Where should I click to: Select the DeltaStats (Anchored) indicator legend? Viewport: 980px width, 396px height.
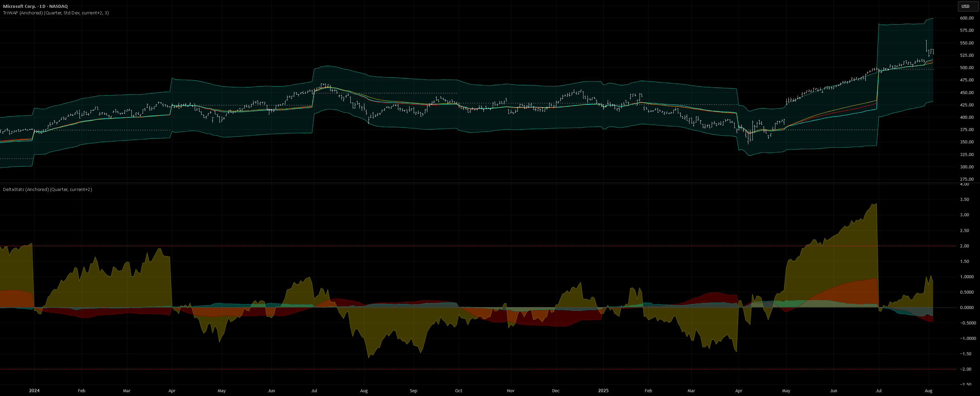[47, 189]
